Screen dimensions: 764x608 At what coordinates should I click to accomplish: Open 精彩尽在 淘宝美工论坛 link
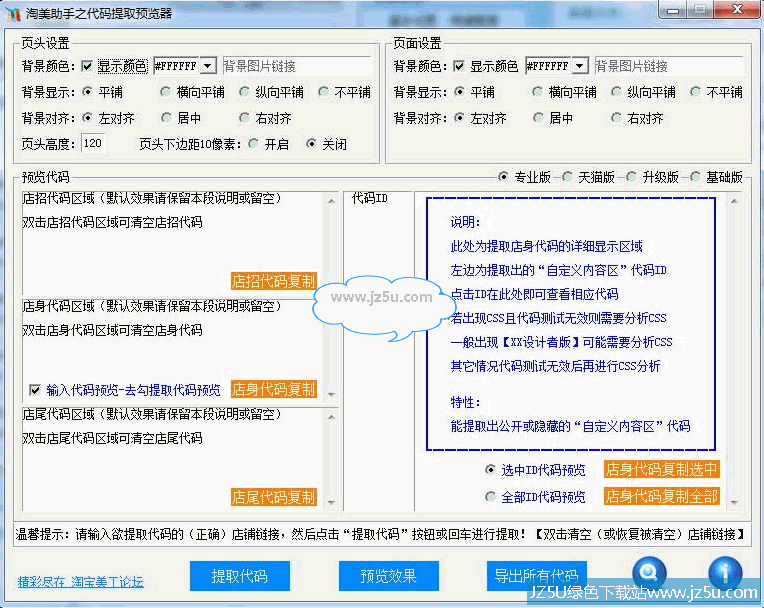(80, 582)
